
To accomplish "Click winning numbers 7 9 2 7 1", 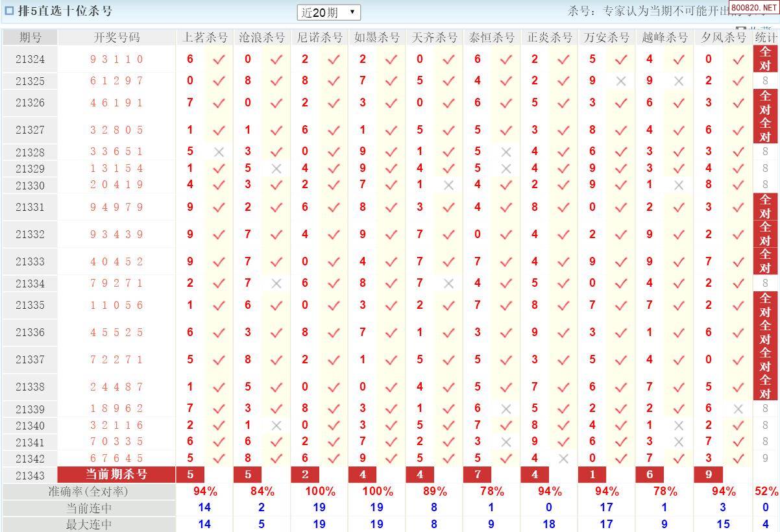I will 117,284.
